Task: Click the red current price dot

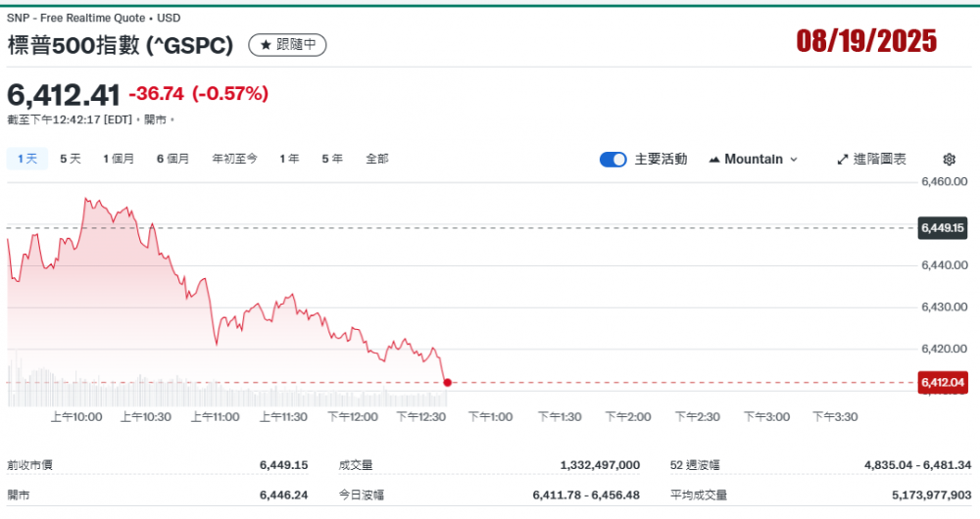Action: (x=447, y=382)
